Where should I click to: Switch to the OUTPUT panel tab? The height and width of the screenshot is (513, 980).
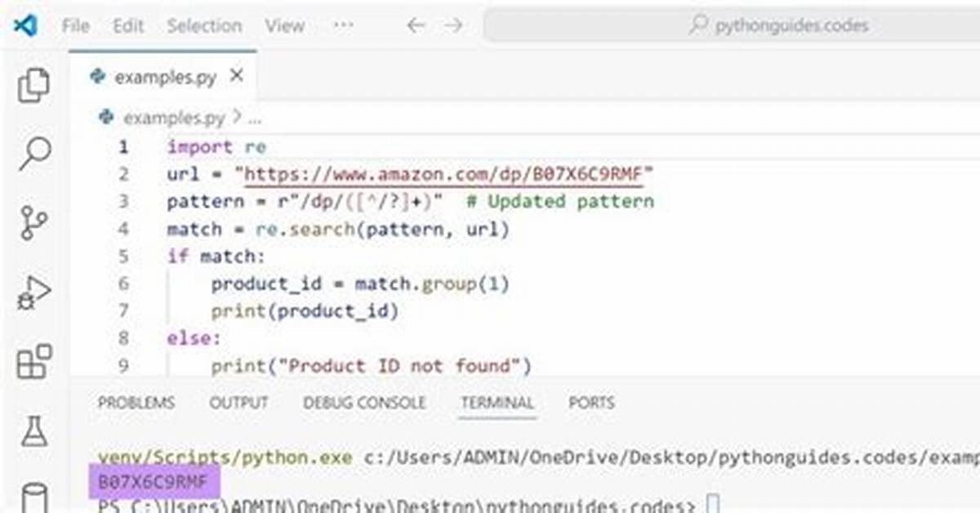coord(238,403)
